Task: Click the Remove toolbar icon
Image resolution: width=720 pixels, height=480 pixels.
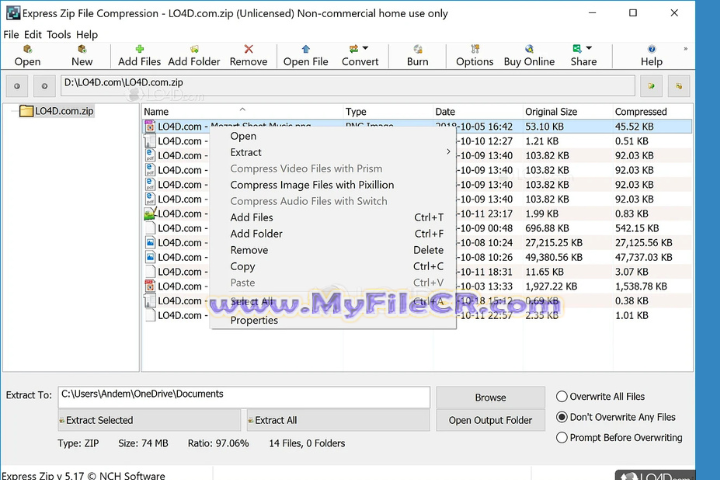Action: [x=248, y=56]
